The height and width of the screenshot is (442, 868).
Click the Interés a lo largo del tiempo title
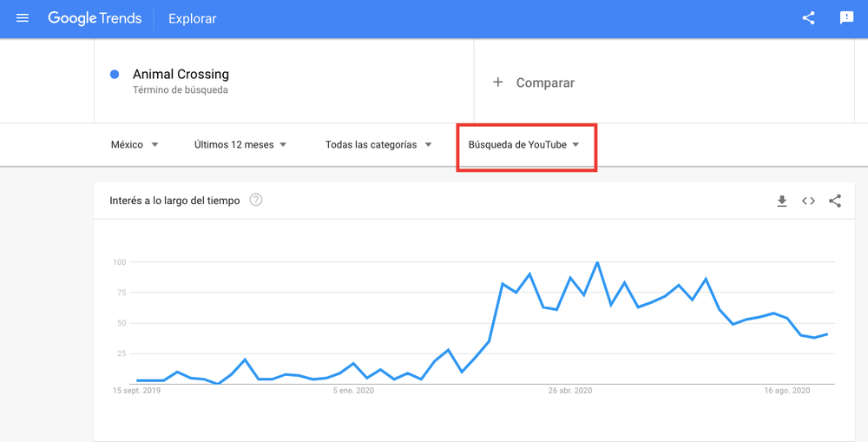pos(174,201)
